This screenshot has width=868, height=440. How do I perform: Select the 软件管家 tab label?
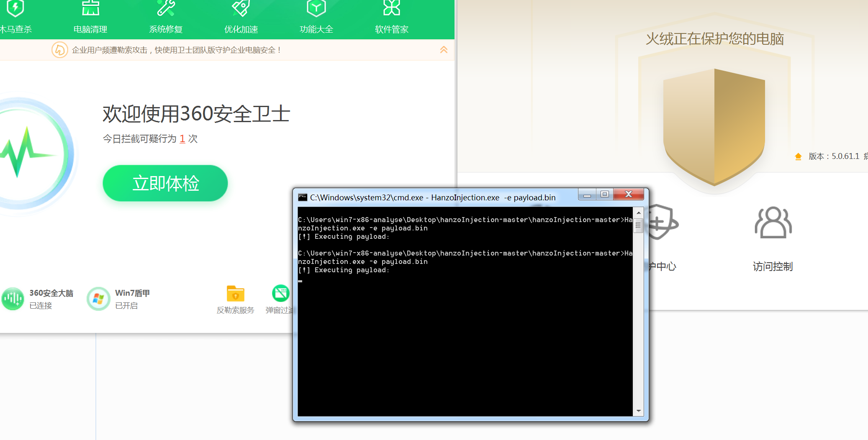click(x=392, y=29)
